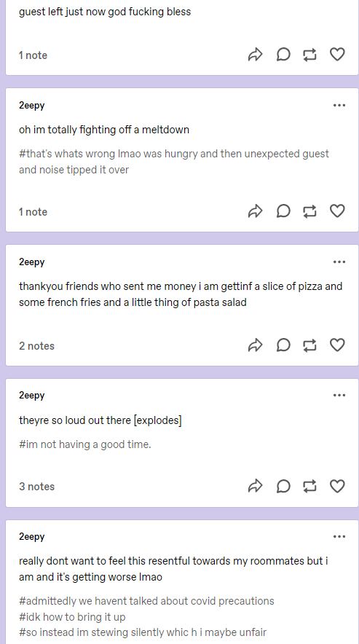The image size is (359, 644).
Task: Heart the 'fighting off a meltdown' post
Action: pyautogui.click(x=337, y=211)
